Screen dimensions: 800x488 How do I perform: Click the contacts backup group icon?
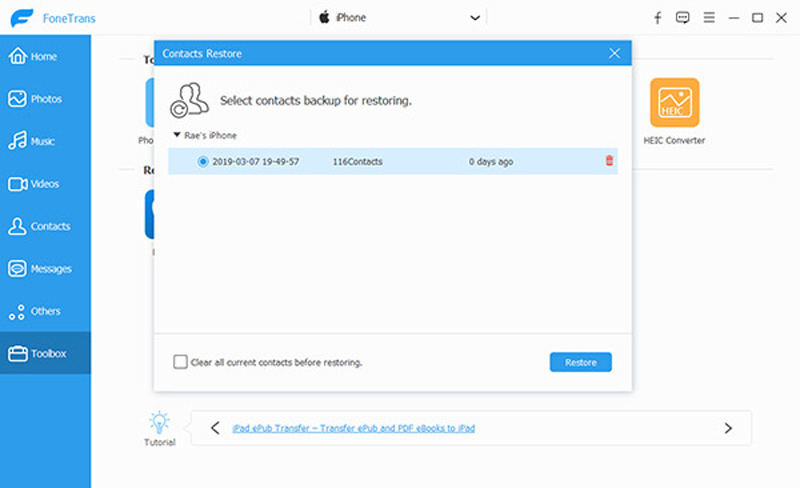tap(189, 100)
